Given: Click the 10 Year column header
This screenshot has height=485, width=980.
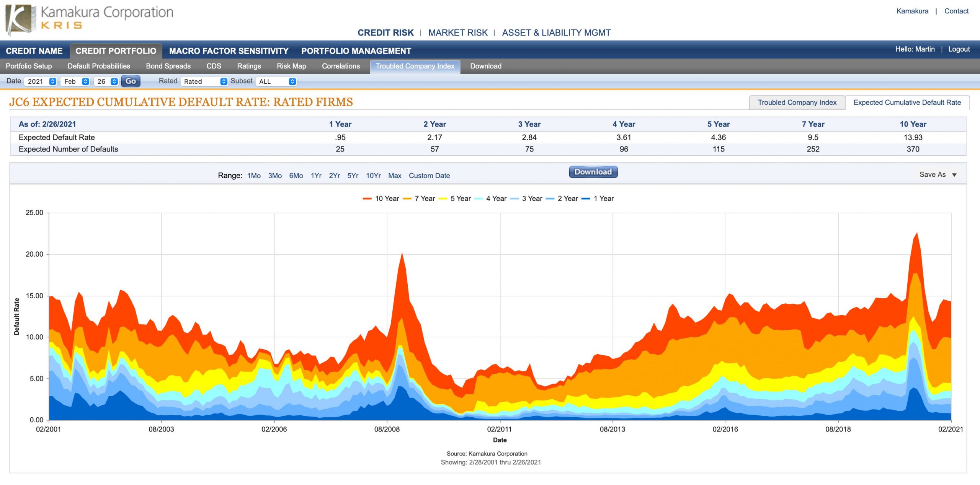Looking at the screenshot, I should [913, 124].
